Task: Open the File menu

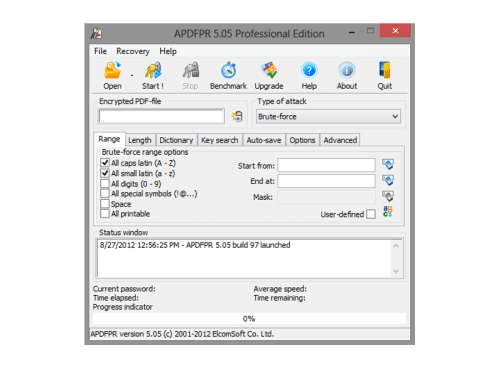Action: pos(100,51)
